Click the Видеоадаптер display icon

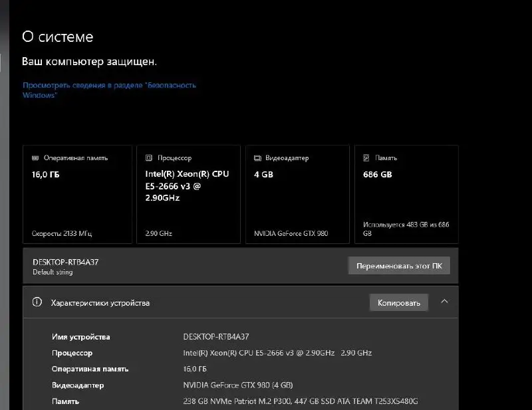coord(257,157)
